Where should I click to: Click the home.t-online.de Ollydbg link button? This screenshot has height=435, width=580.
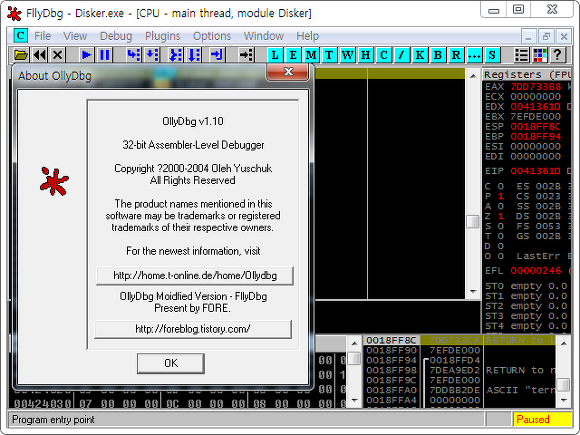click(x=195, y=276)
